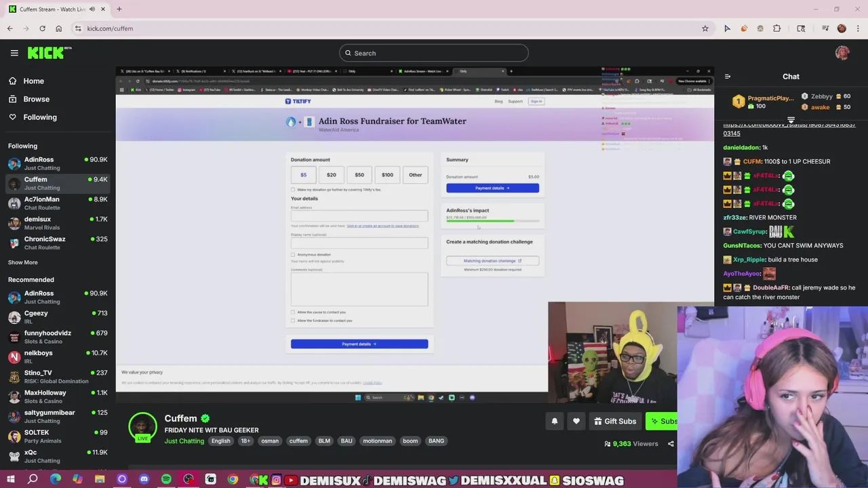
Task: Select the Other donation amount in stream
Action: click(415, 175)
